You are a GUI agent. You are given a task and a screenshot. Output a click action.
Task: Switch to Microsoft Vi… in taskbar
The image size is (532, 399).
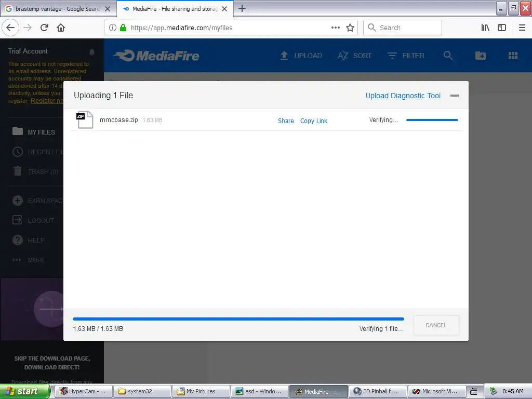click(436, 391)
